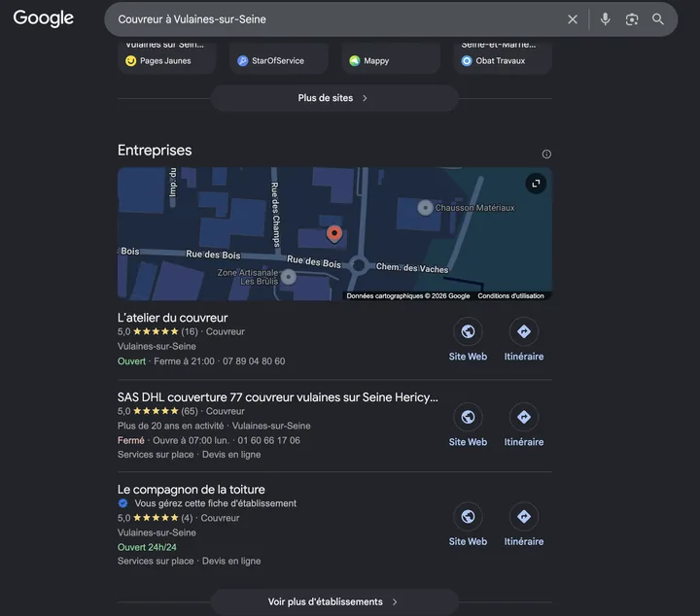Click 'Données cartographiques © 2026 Google' text
This screenshot has width=700, height=616.
(408, 295)
